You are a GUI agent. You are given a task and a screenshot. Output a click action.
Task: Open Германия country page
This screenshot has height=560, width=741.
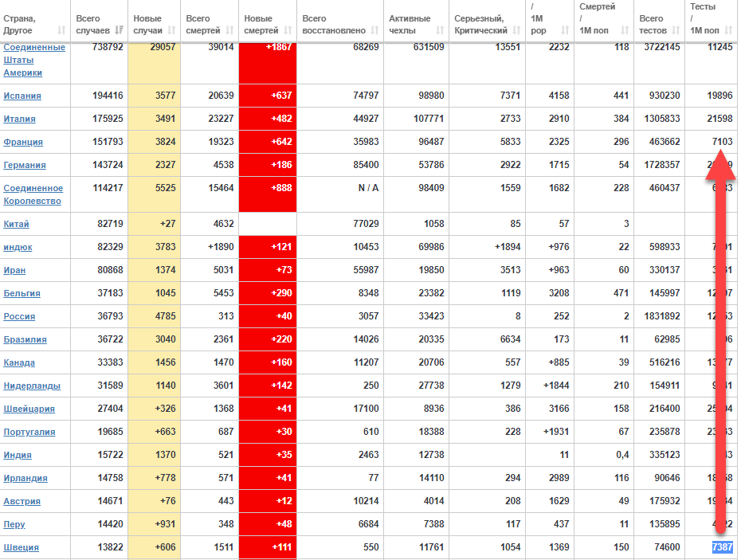25,165
